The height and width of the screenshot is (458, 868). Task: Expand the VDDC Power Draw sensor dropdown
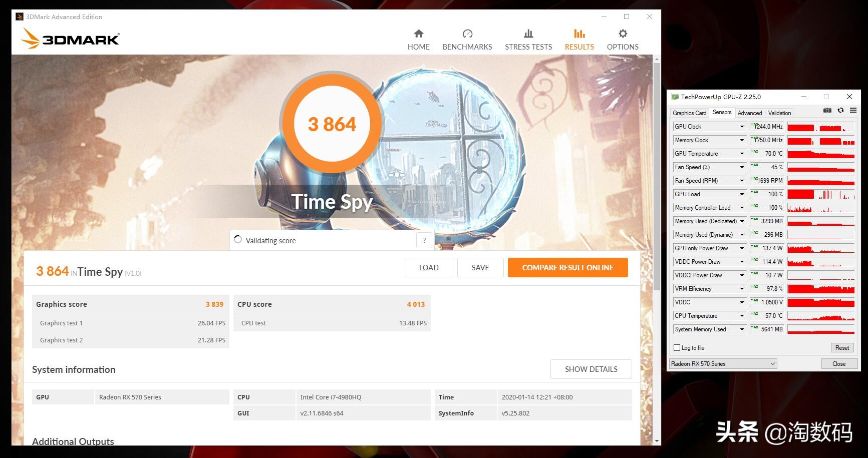pyautogui.click(x=742, y=262)
